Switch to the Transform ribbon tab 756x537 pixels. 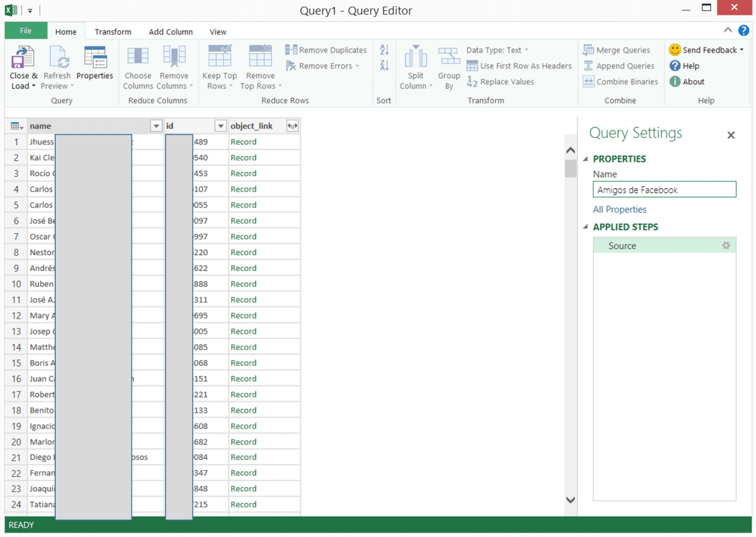tap(112, 31)
